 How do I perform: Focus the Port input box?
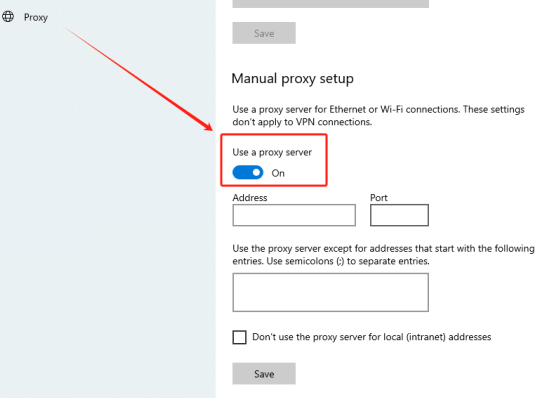tap(399, 215)
